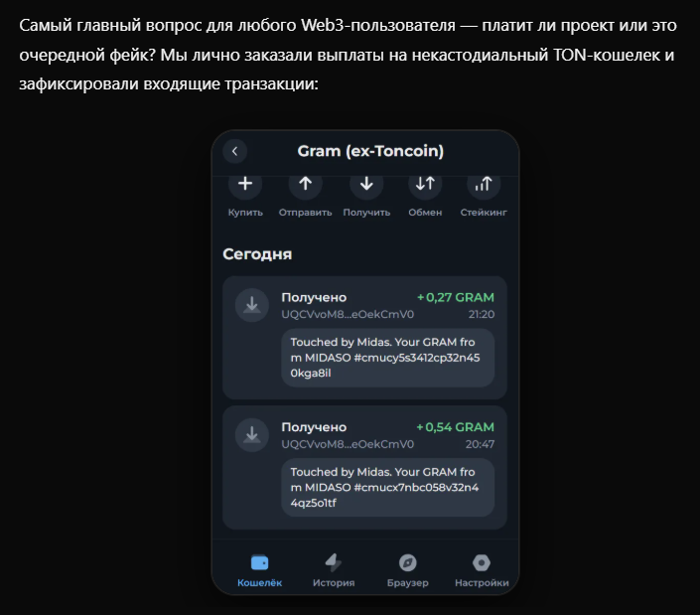The width and height of the screenshot is (700, 615).
Task: Tap the Купить plus icon
Action: point(245,184)
